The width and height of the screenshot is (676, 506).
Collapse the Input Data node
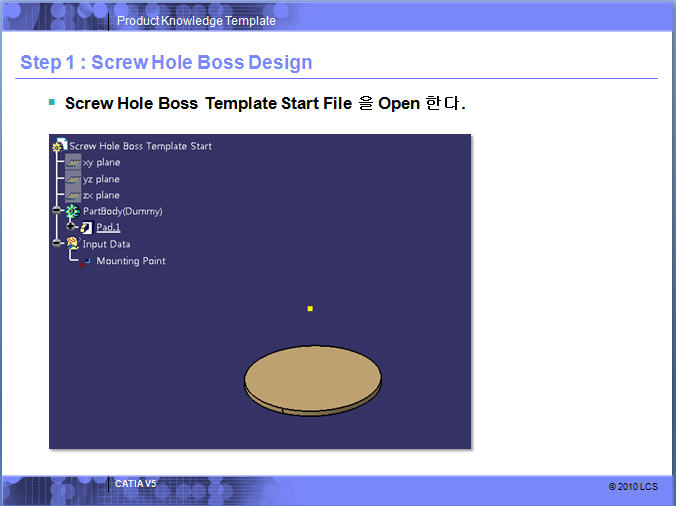tap(57, 243)
